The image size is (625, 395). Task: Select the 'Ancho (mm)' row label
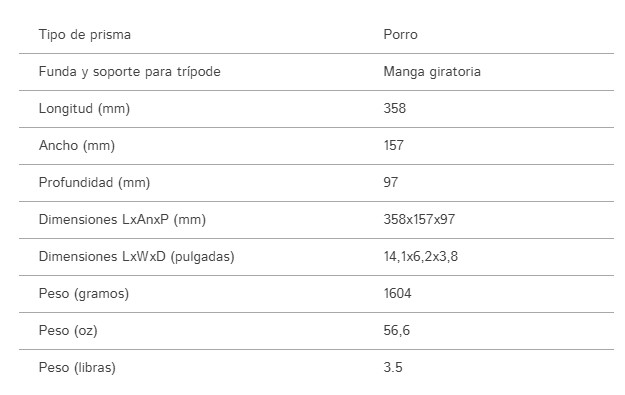pos(77,145)
